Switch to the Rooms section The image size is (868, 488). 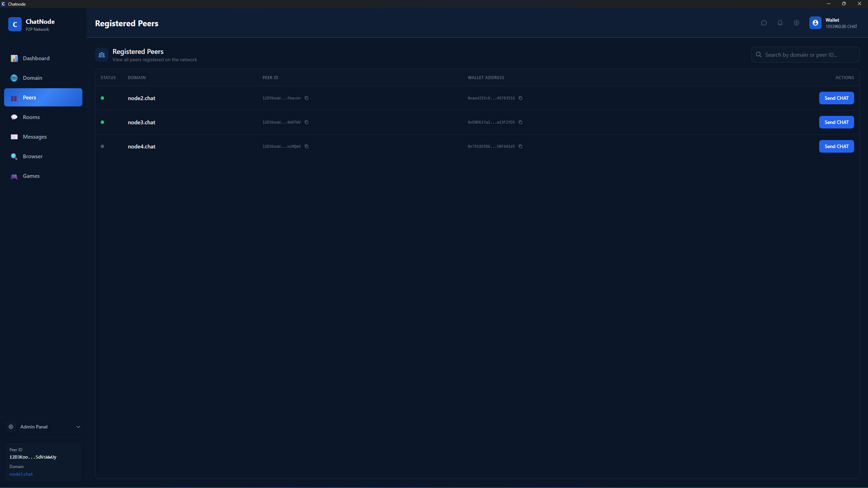[32, 117]
